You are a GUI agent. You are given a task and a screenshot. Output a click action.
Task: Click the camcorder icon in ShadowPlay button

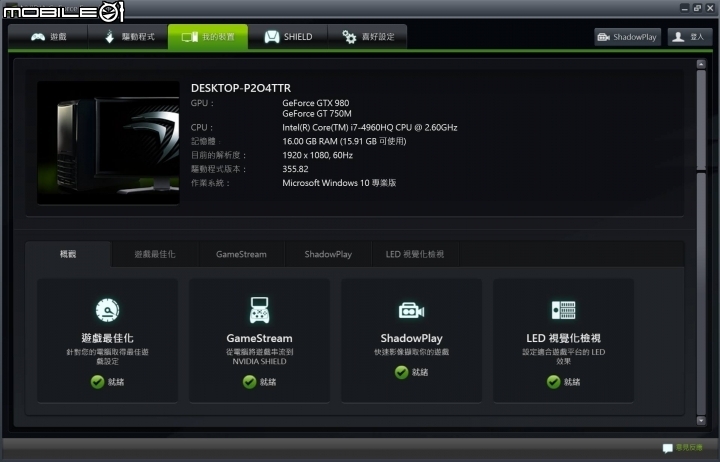(x=603, y=37)
